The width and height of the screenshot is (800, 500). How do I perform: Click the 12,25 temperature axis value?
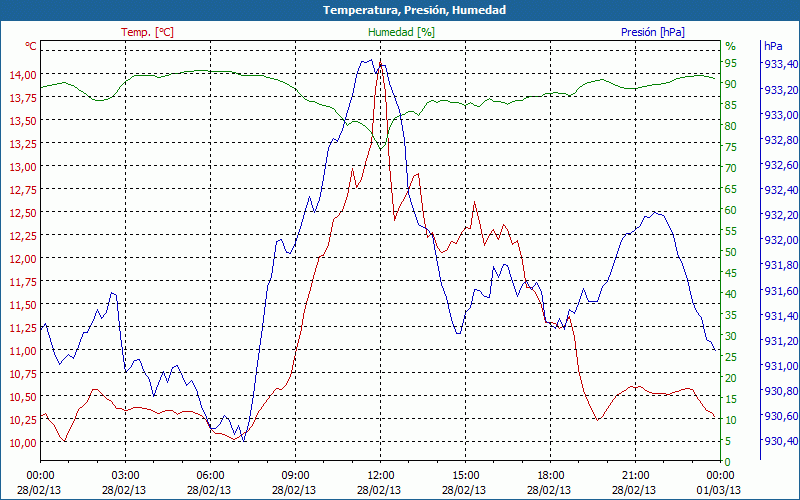point(22,235)
